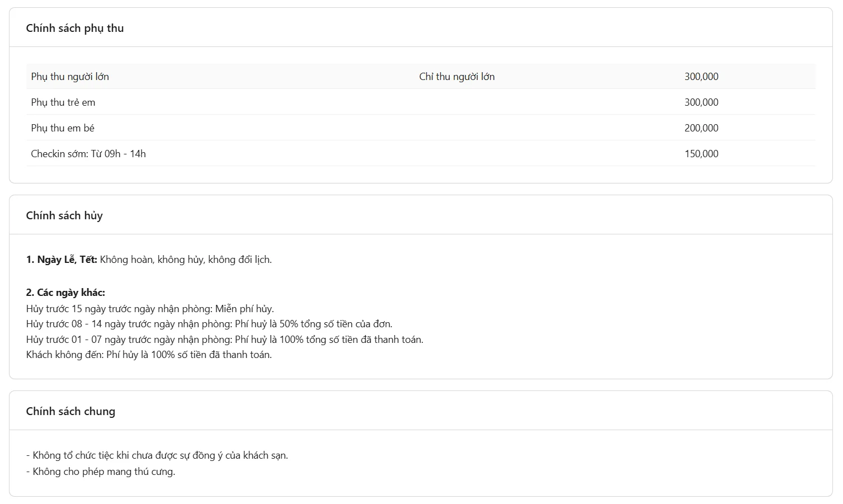Select the 'Phụ thu em bé' row label
This screenshot has height=504, width=843.
coord(63,128)
